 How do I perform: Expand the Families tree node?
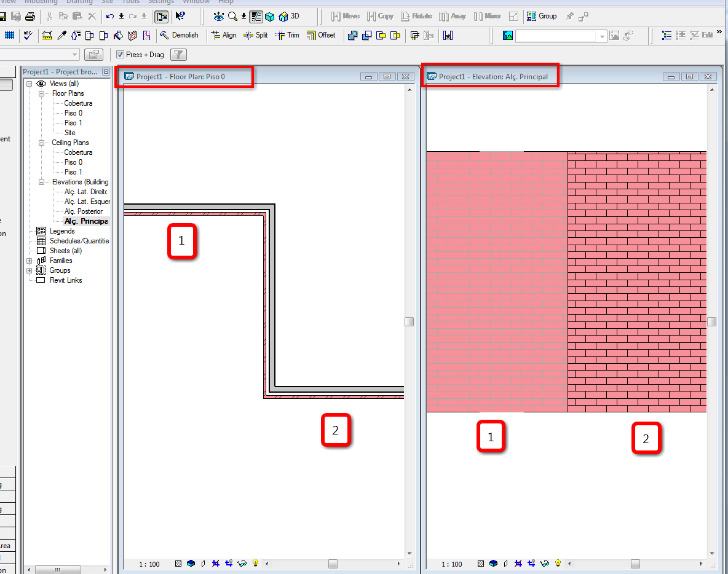30,261
